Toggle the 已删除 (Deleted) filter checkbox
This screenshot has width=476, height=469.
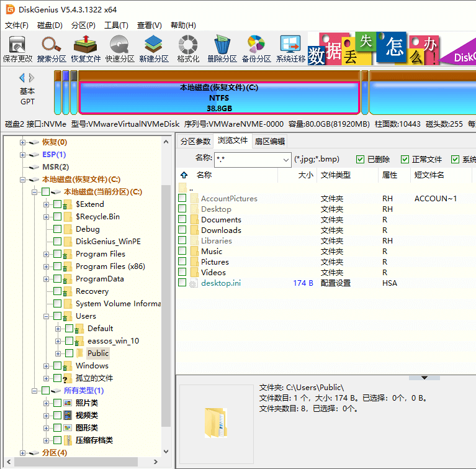click(x=361, y=160)
